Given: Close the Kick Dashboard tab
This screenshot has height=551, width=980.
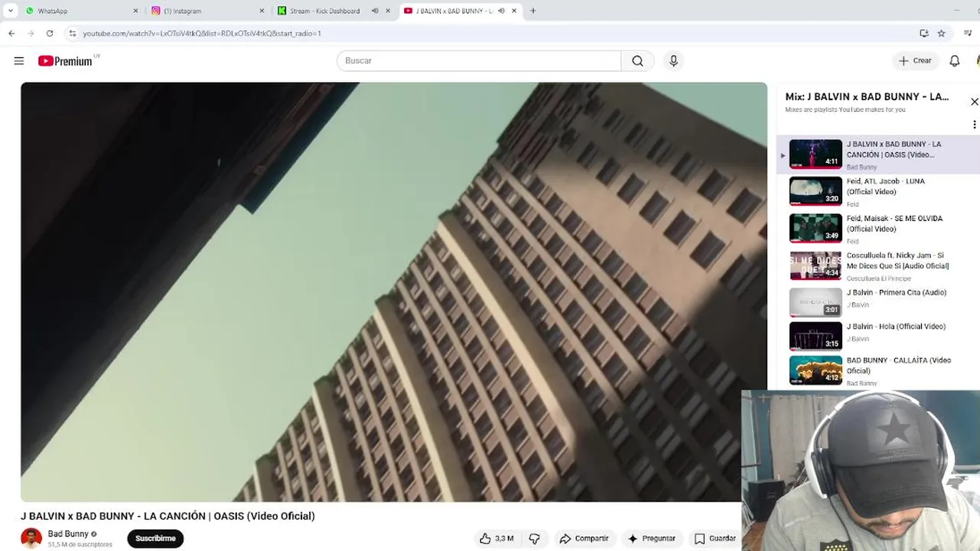Looking at the screenshot, I should pyautogui.click(x=388, y=11).
